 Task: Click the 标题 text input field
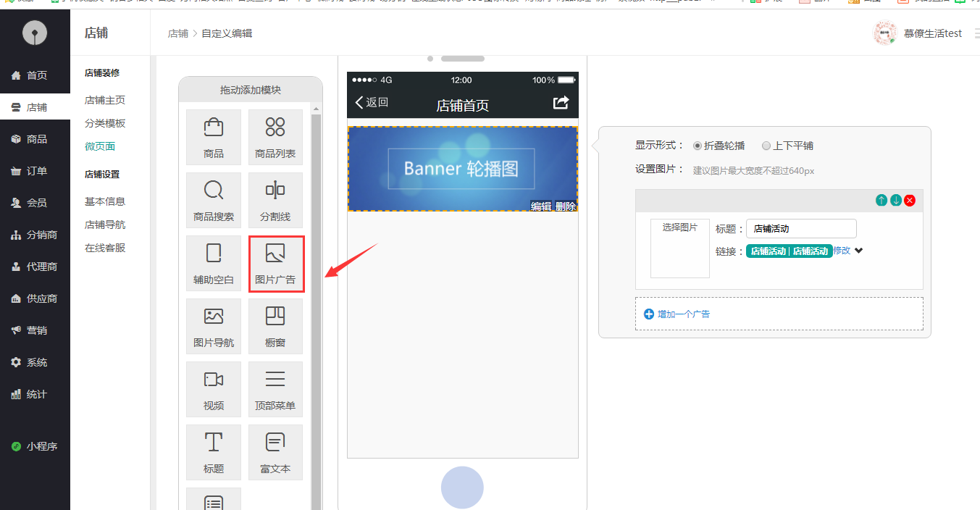point(801,229)
